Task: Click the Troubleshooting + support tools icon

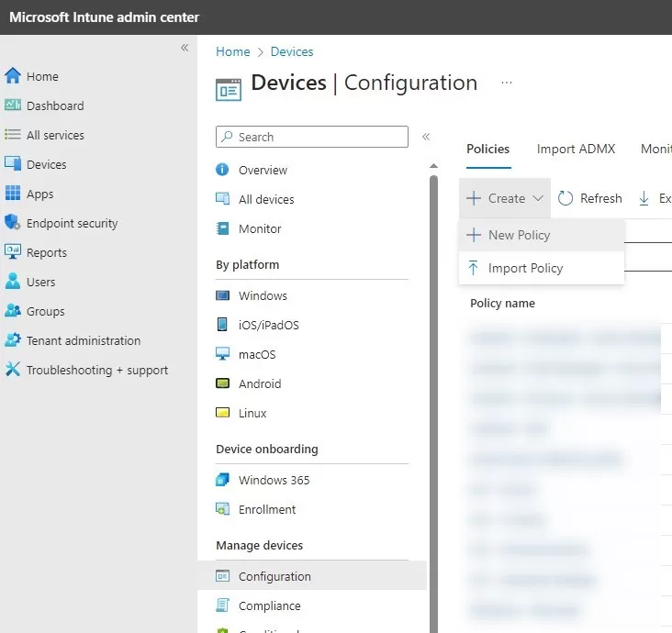Action: (13, 370)
